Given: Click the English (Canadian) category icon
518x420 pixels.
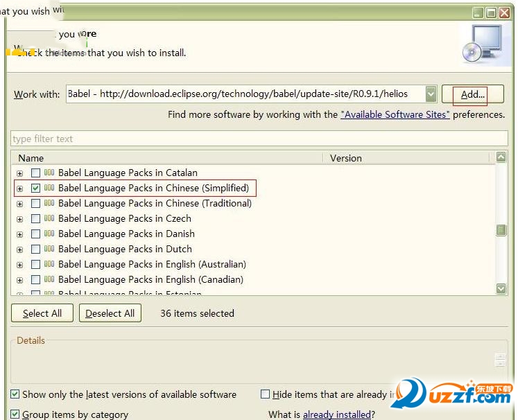Looking at the screenshot, I should pos(49,279).
